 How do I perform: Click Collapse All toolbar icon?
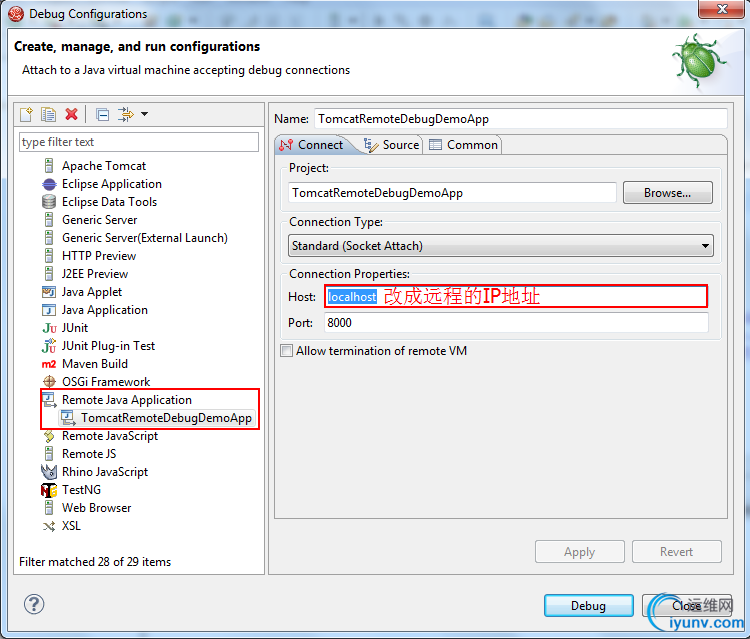point(102,114)
